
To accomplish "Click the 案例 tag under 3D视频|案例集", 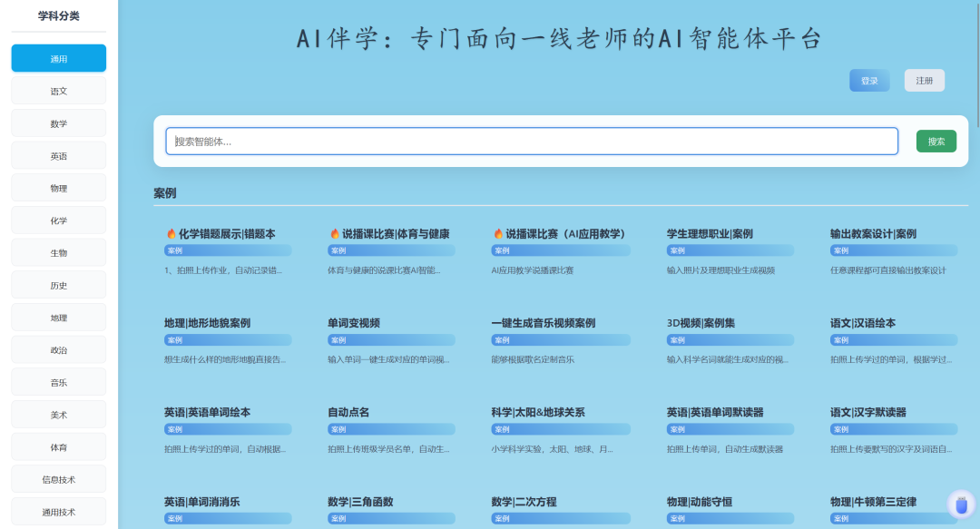I will [x=730, y=340].
